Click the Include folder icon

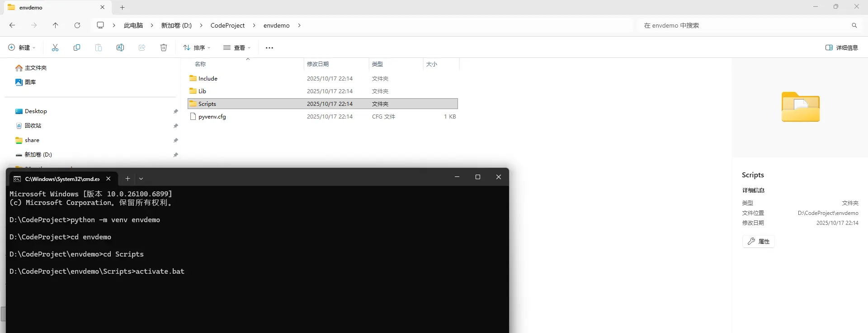[193, 78]
